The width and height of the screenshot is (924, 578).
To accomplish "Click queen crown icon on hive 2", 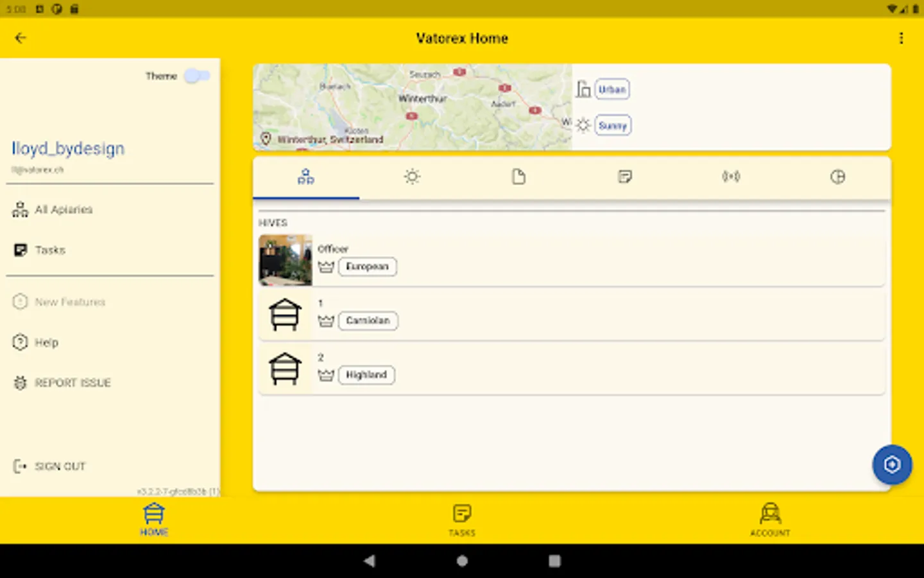I will pyautogui.click(x=327, y=375).
